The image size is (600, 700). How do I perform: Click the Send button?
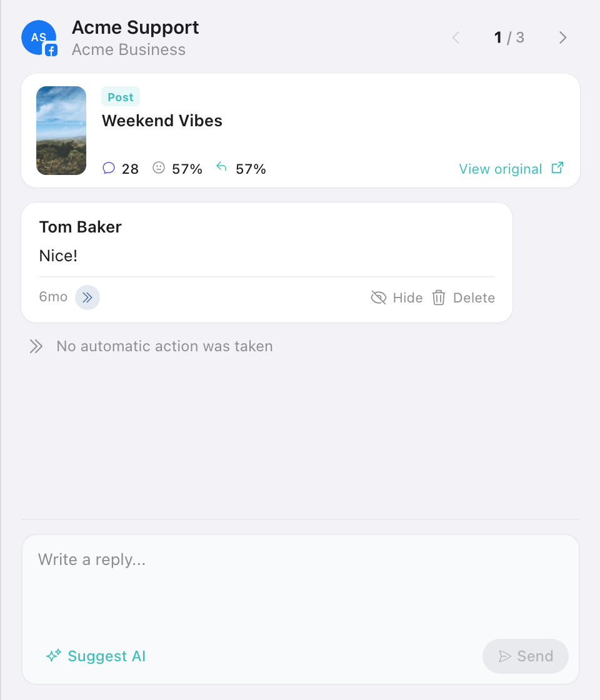pos(526,656)
